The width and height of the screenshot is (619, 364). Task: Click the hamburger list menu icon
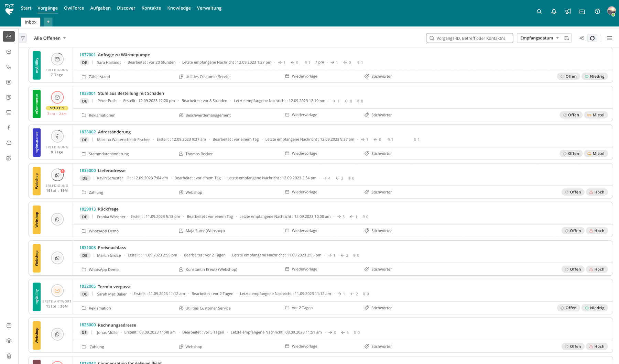point(609,38)
